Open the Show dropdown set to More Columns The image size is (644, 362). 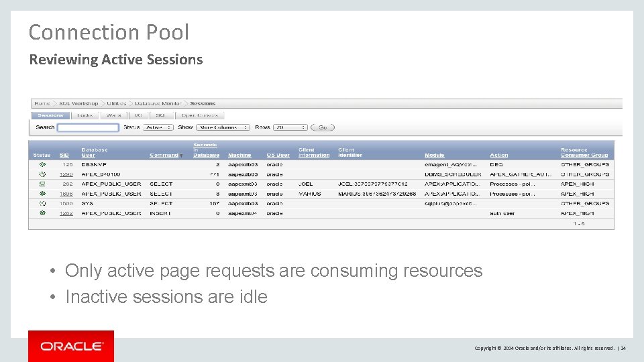click(x=223, y=127)
